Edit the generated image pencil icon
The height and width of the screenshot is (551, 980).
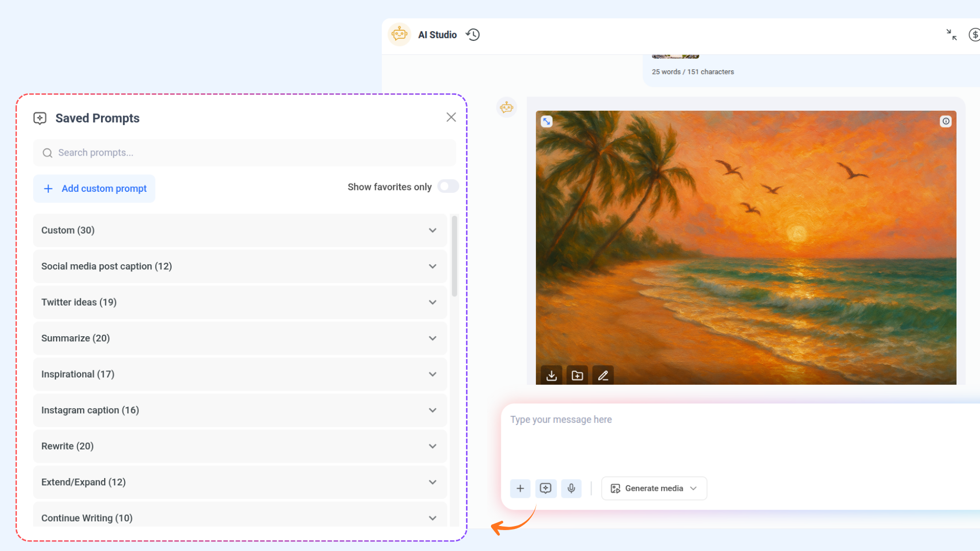click(603, 375)
